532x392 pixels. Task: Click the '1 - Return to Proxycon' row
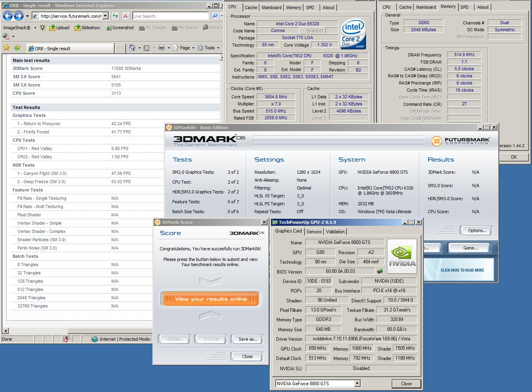[115, 124]
